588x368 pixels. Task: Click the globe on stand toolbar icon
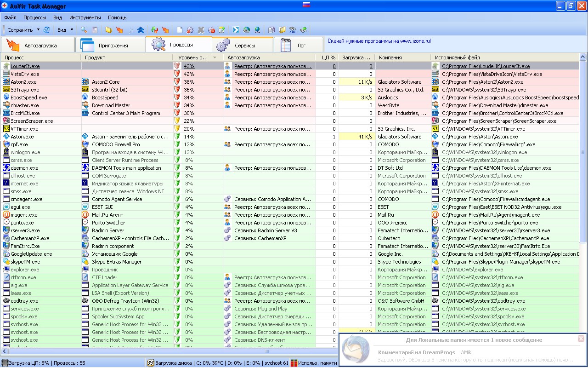[257, 30]
